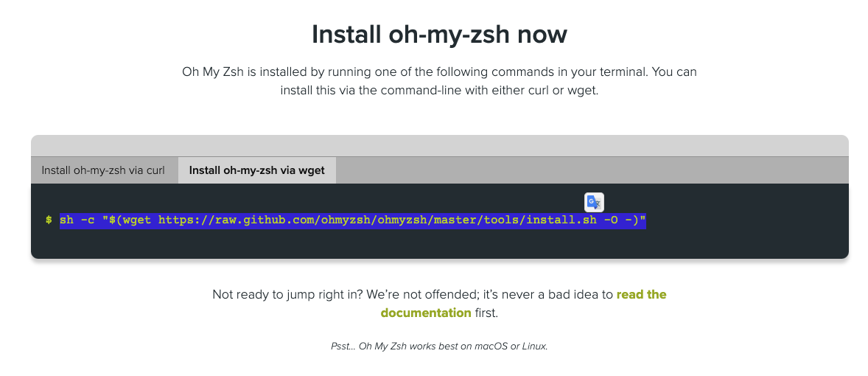The width and height of the screenshot is (868, 376).
Task: Click the word documentation in the green link
Action: pos(426,313)
